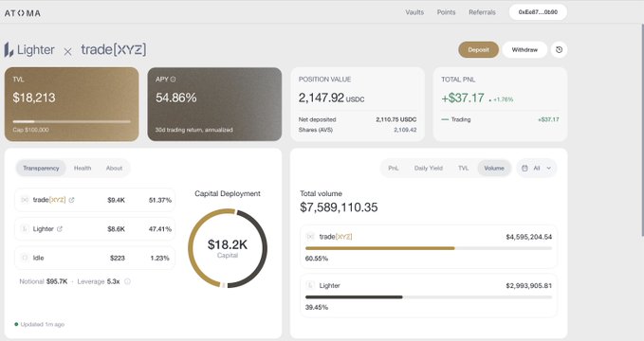Screen dimensions: 644x341
Task: Click the Idle $223 amount
Action: [118, 258]
